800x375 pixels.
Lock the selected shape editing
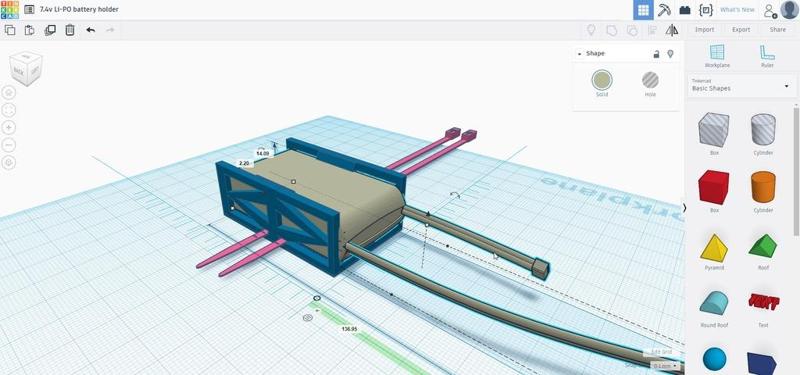[x=657, y=54]
